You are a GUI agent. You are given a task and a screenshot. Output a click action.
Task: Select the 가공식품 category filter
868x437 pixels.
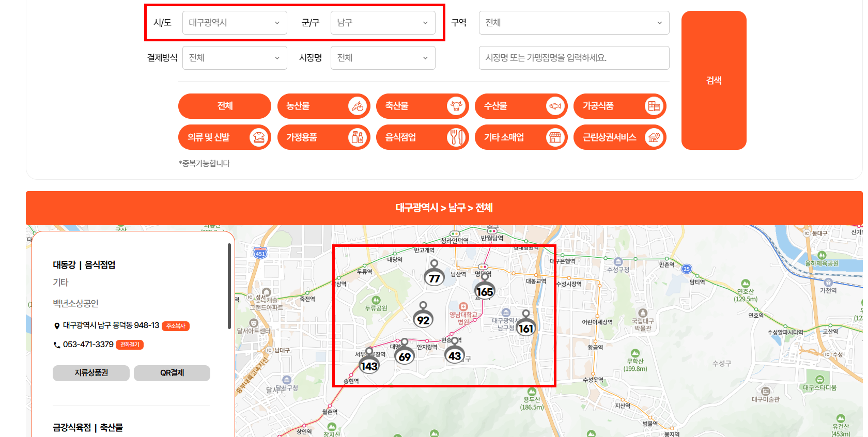coord(619,106)
